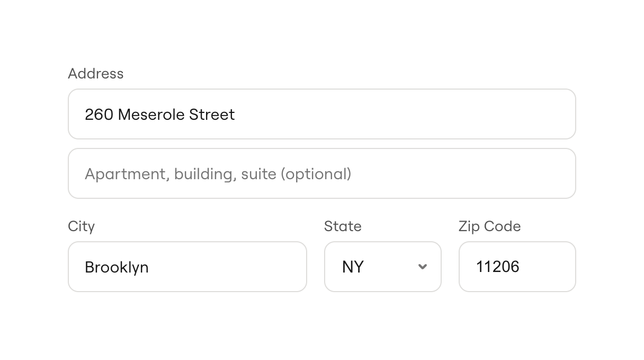The height and width of the screenshot is (360, 644).
Task: Click the Apartment, building, suite optional field
Action: click(321, 173)
